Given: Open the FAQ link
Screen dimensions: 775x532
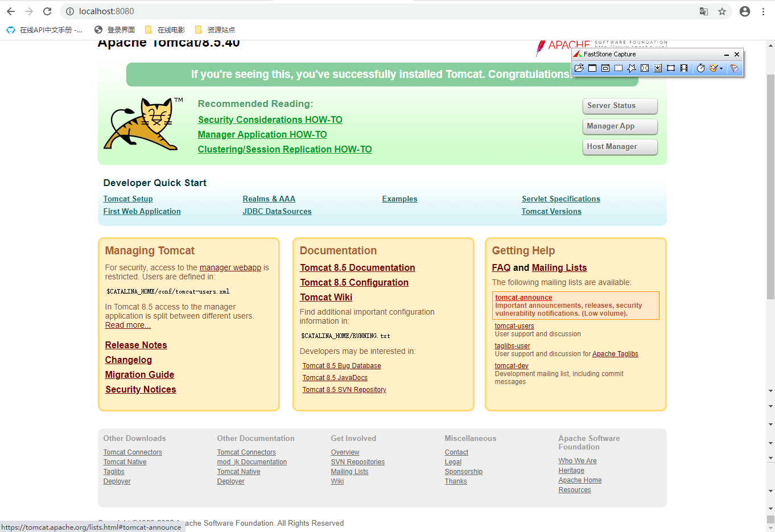Looking at the screenshot, I should [x=501, y=267].
